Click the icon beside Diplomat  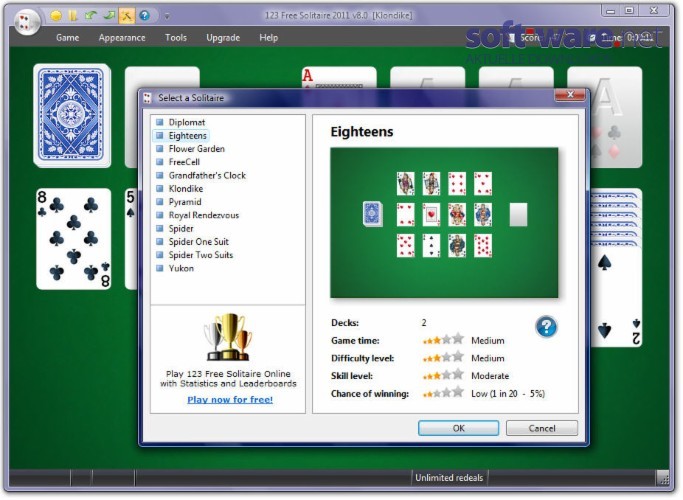click(x=159, y=122)
